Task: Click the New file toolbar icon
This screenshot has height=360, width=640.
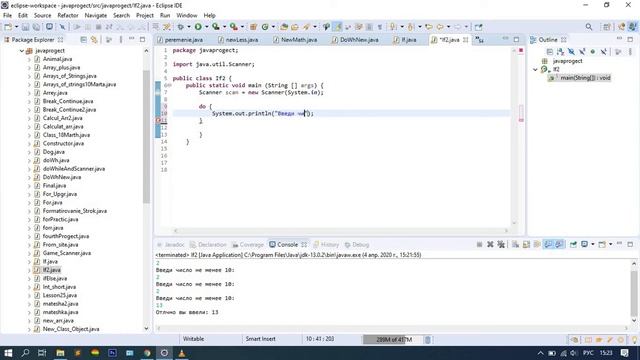Action: (x=8, y=27)
